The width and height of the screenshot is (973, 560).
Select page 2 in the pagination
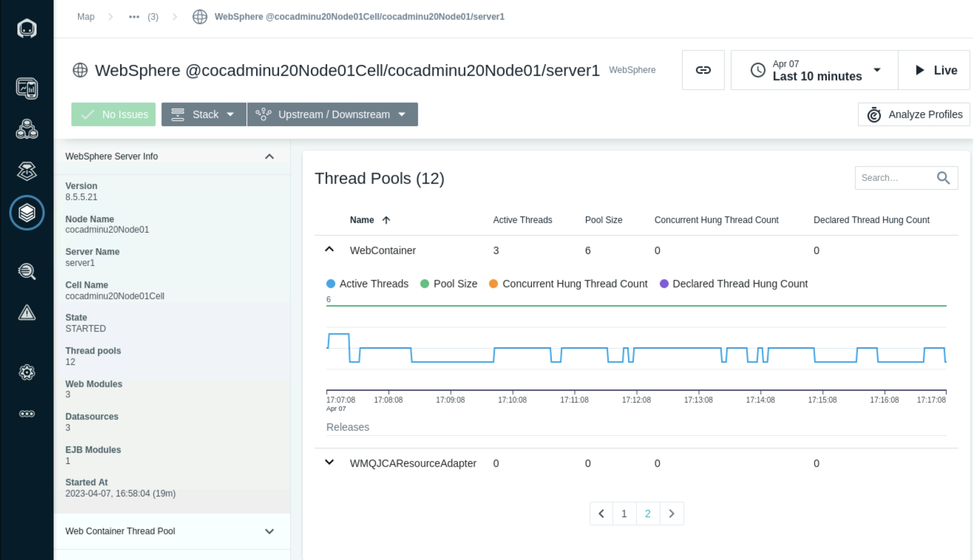pos(648,514)
